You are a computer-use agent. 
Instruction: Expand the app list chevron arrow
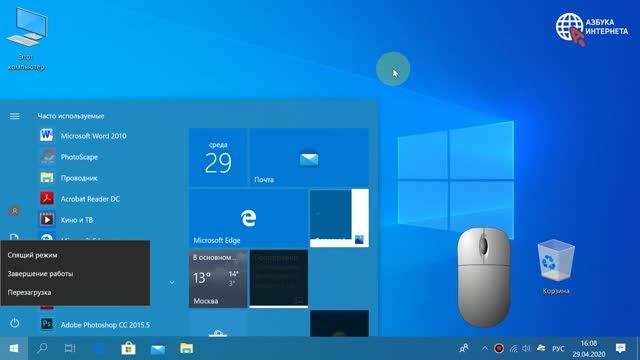pos(172,282)
